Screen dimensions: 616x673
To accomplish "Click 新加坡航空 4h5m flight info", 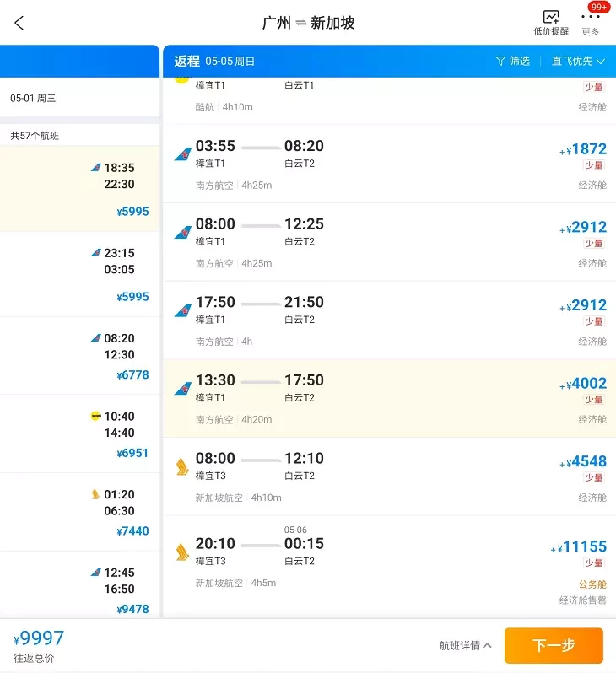I will (x=235, y=583).
